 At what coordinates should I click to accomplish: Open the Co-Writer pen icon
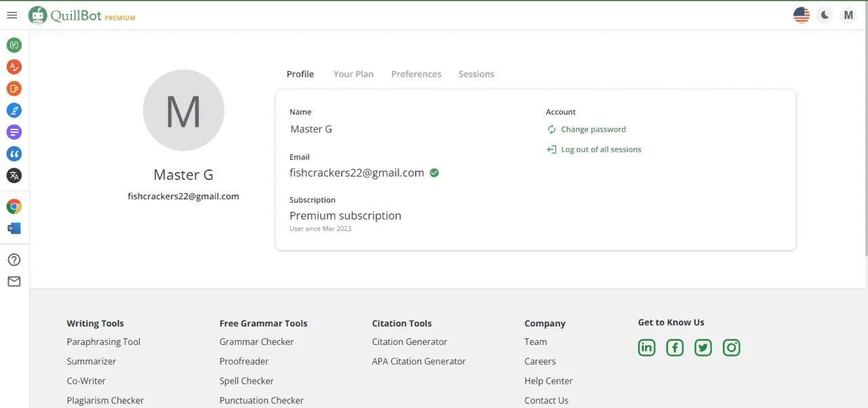click(14, 110)
